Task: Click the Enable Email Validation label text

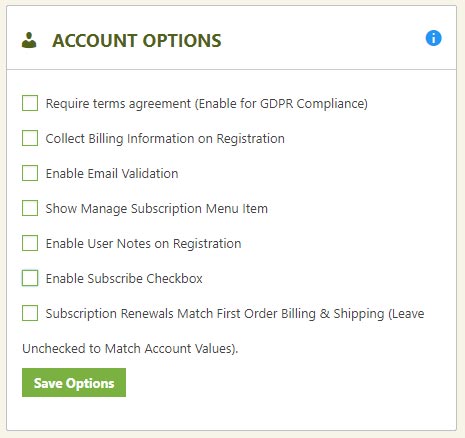Action: (x=112, y=173)
